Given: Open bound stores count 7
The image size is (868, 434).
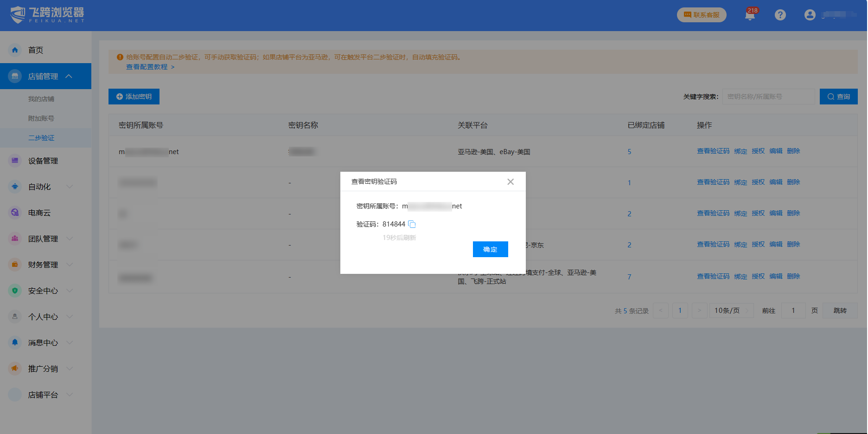Looking at the screenshot, I should [x=629, y=277].
